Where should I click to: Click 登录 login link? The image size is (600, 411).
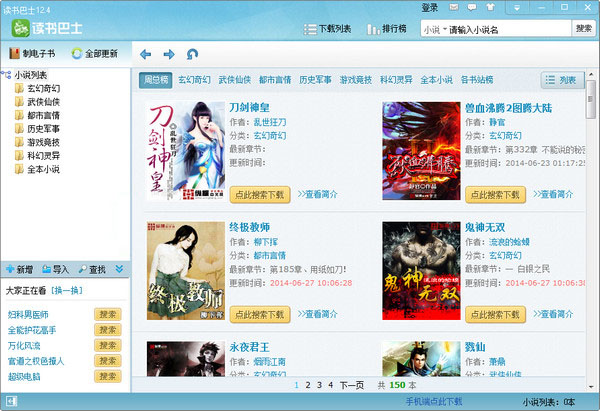tap(430, 8)
